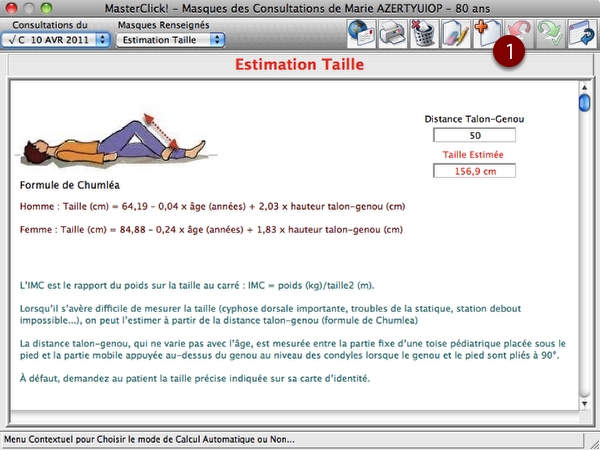Screen dimensions: 600x450
Task: Click the vertical scrollbar up arrow
Action: tap(584, 87)
